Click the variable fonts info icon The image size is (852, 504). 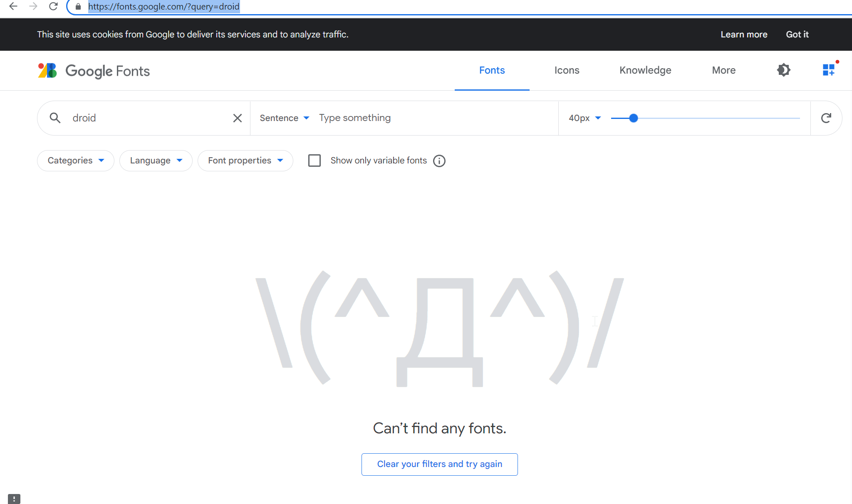(439, 161)
